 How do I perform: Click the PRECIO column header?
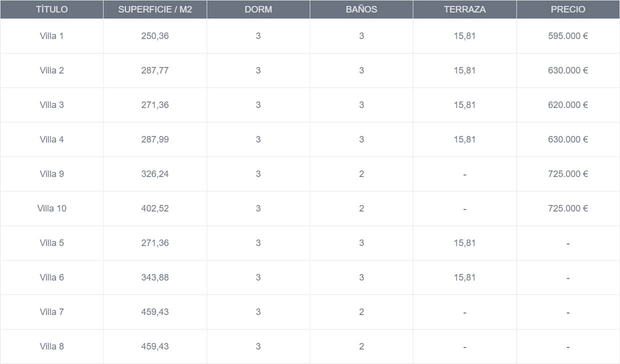(568, 9)
